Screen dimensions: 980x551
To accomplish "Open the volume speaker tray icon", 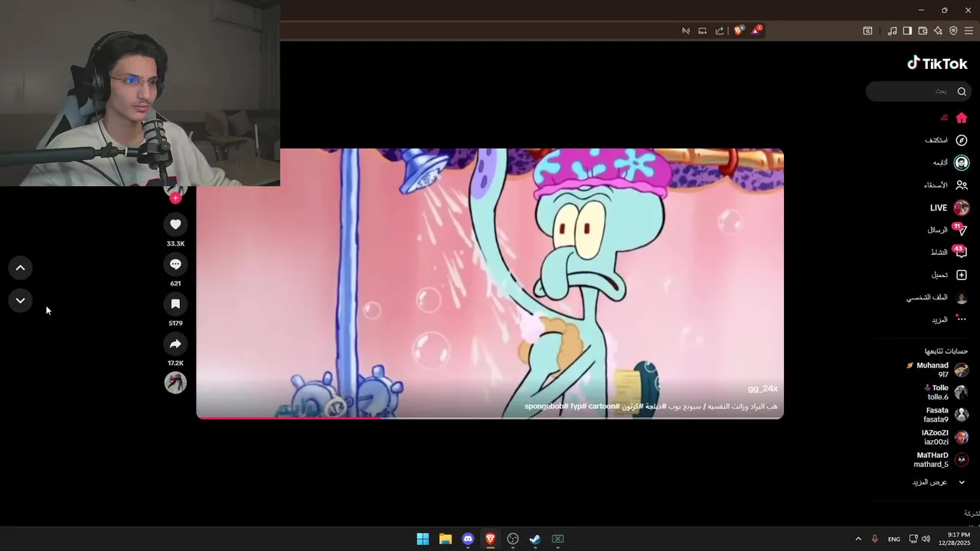I will pyautogui.click(x=926, y=539).
